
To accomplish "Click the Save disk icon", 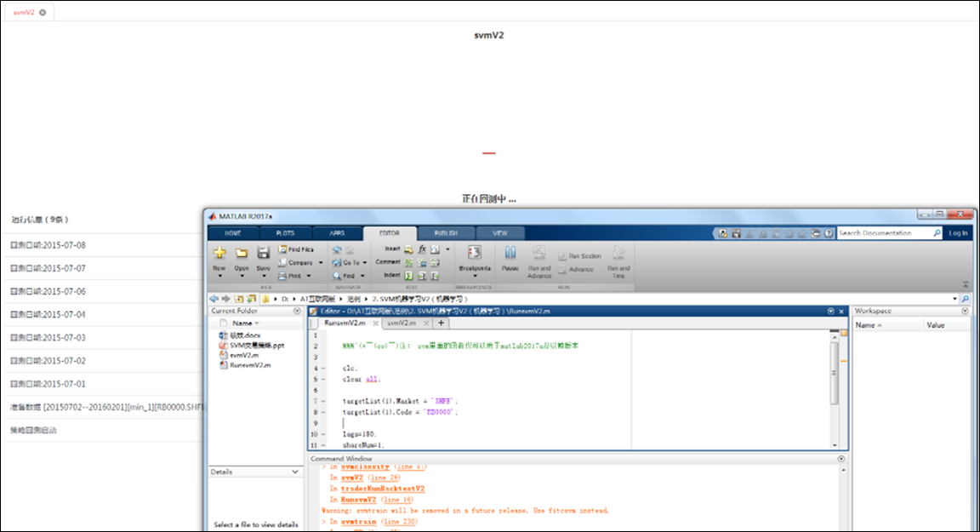I will point(264,252).
